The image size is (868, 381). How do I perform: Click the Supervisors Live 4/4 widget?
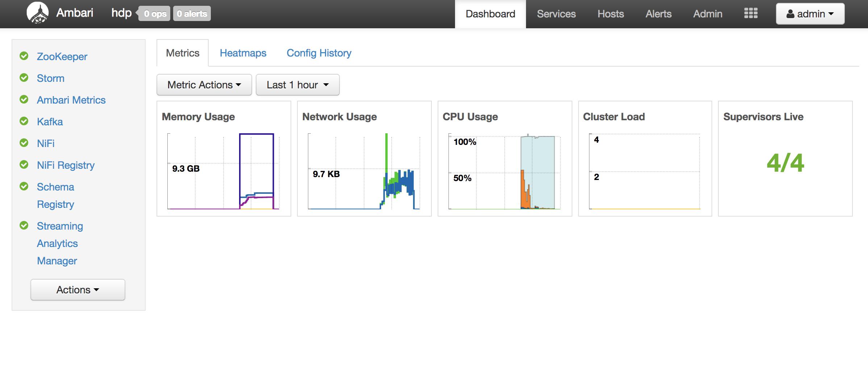785,163
